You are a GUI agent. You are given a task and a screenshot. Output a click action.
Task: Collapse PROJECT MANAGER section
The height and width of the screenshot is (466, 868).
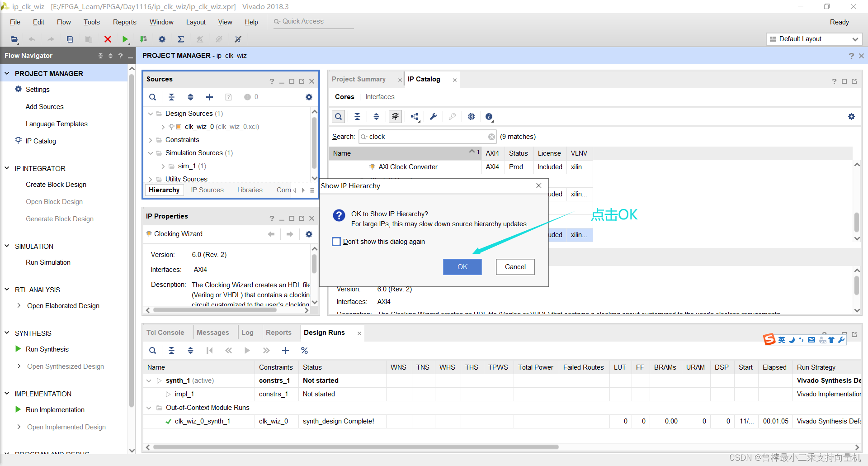tap(7, 73)
